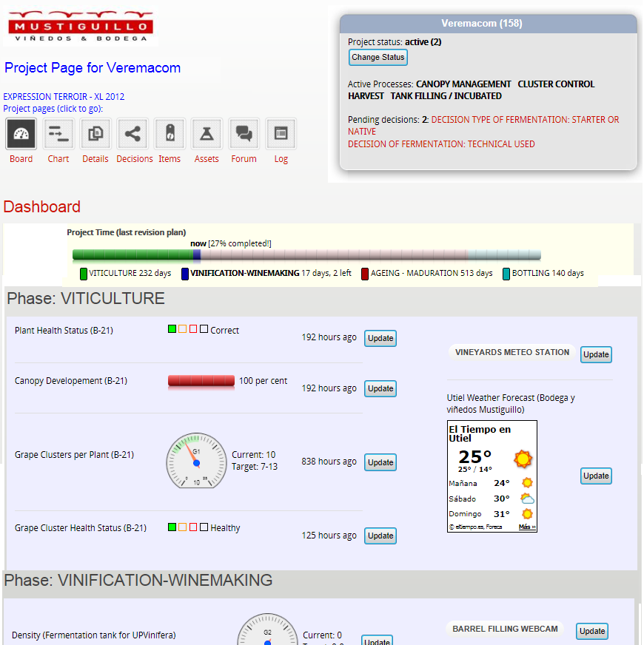Go to the Chart page label
The image size is (644, 645).
58,159
